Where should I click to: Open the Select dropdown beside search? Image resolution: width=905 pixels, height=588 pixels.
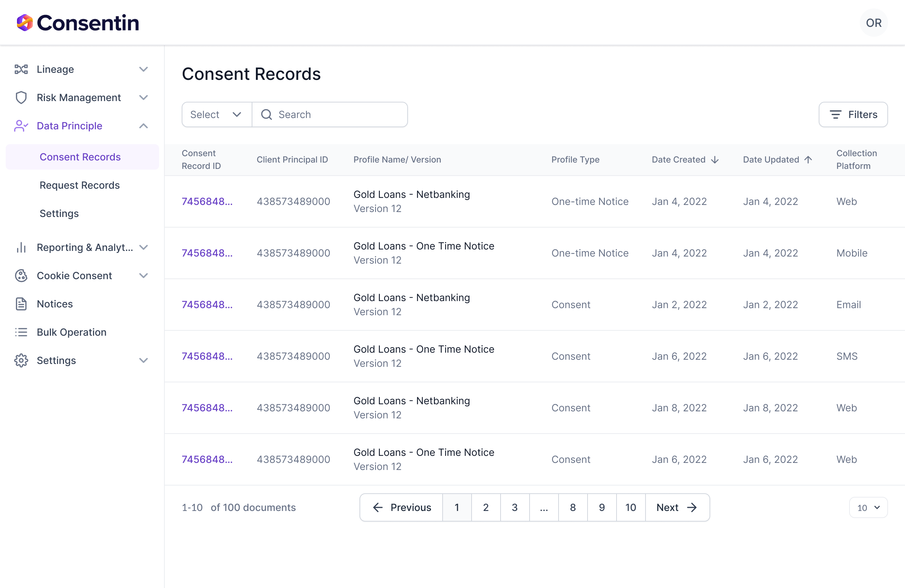click(x=216, y=114)
